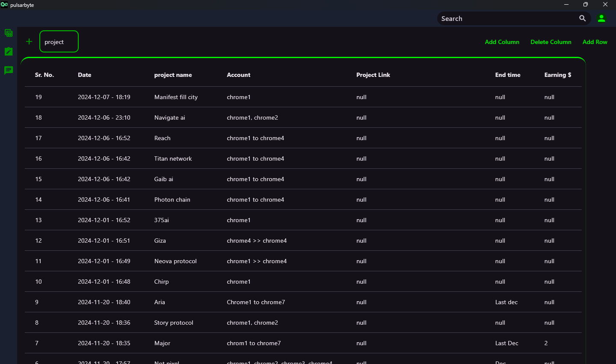616x364 pixels.
Task: Select the 375ai cell
Action: click(162, 220)
